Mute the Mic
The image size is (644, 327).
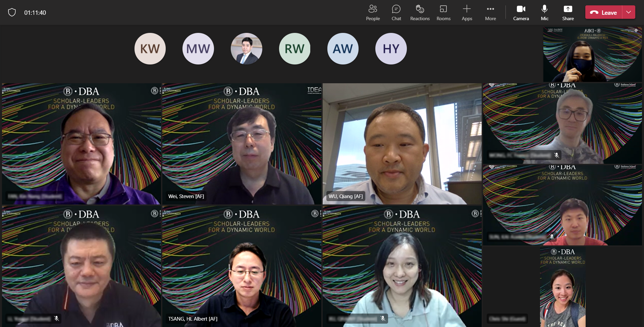pyautogui.click(x=544, y=13)
